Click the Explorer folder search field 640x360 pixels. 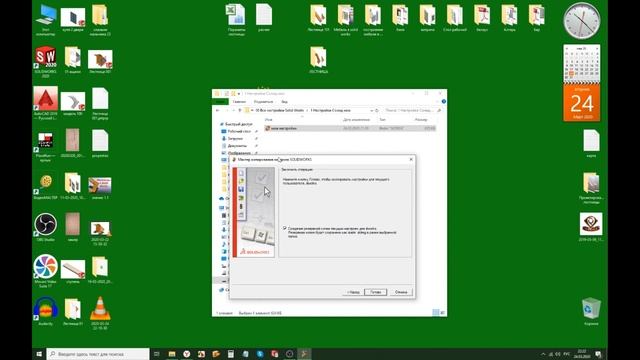click(x=412, y=110)
